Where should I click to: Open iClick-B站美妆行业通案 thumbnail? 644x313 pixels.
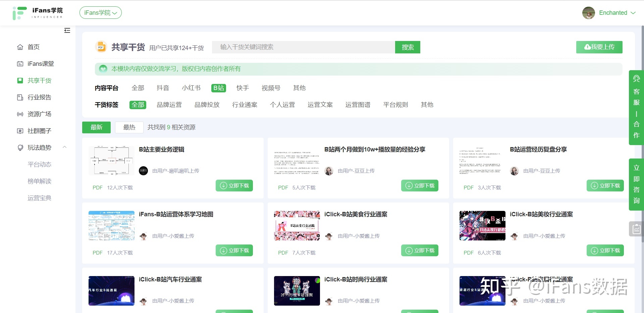pyautogui.click(x=482, y=226)
